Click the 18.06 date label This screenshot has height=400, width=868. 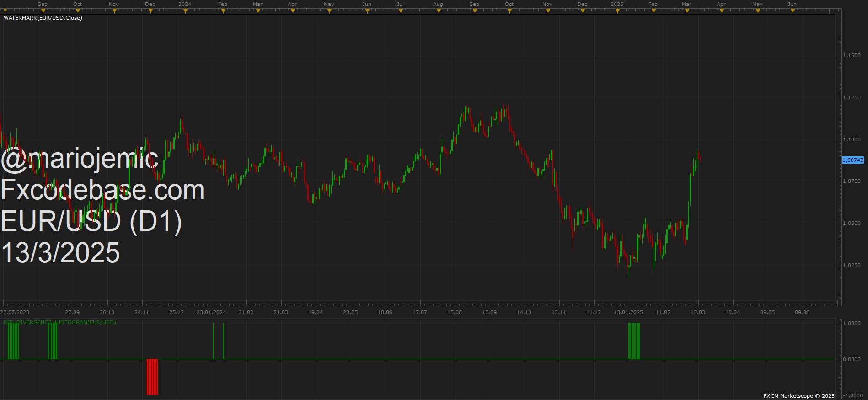pyautogui.click(x=385, y=312)
